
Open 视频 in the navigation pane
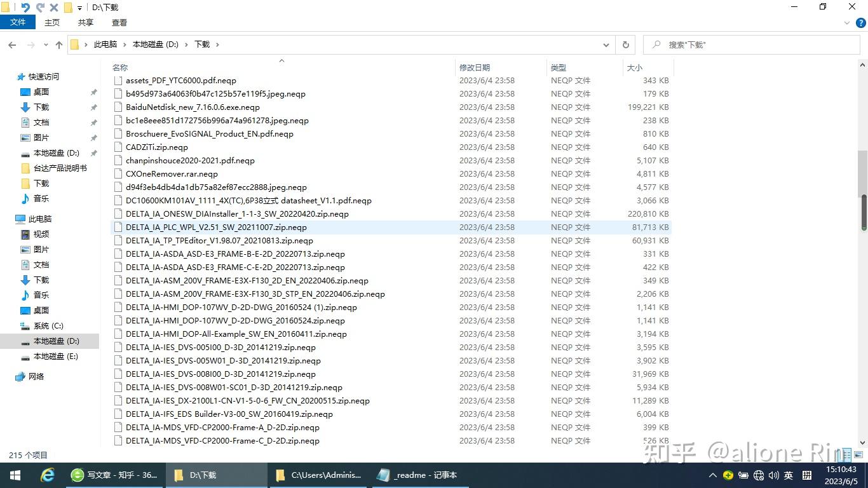(x=41, y=234)
